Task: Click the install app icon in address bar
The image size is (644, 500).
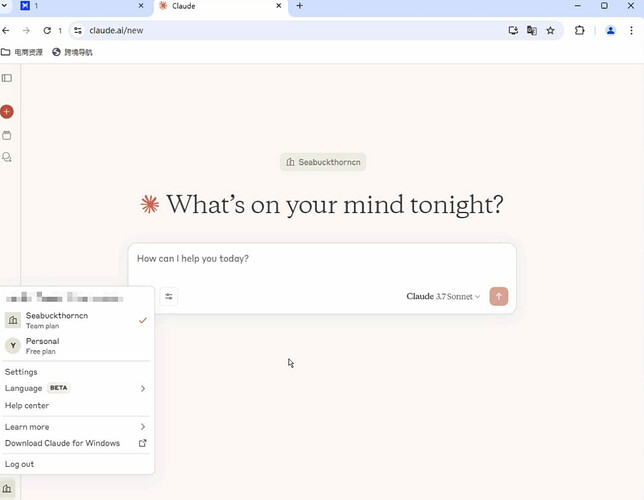Action: [513, 30]
